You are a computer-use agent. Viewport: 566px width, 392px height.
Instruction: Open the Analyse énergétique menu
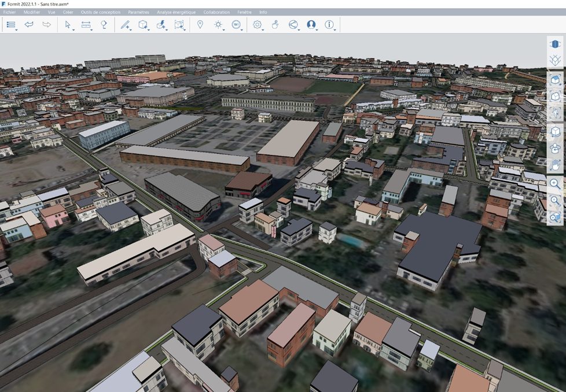coord(176,12)
